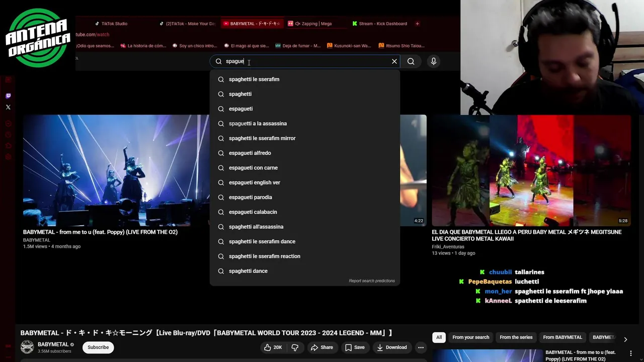Start voice search with the microphone icon
Screen dimensions: 644x362
coord(434,61)
